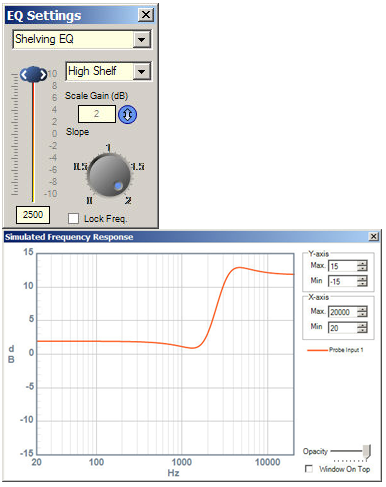Click the Y-axis Min spinner arrows
386x487 pixels.
(362, 281)
